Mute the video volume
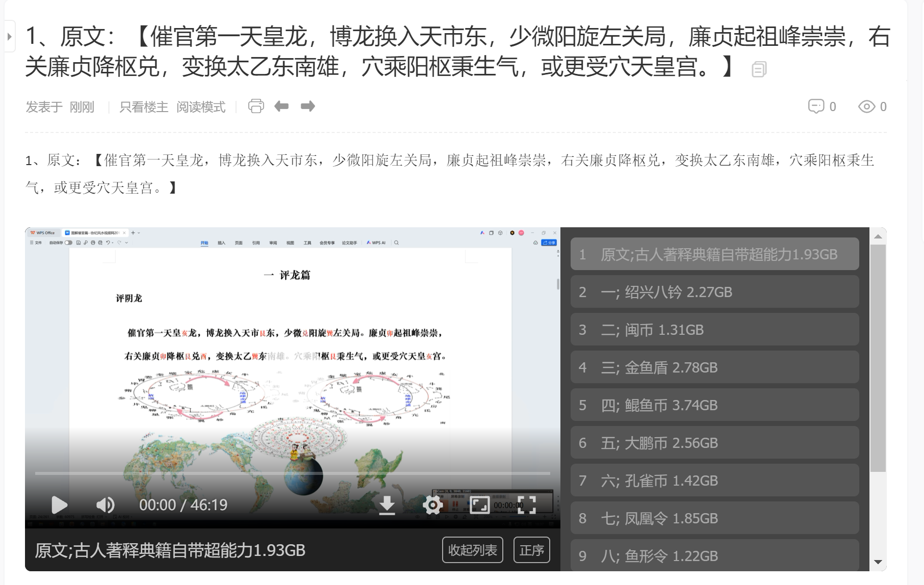Image resolution: width=924 pixels, height=585 pixels. pos(105,505)
